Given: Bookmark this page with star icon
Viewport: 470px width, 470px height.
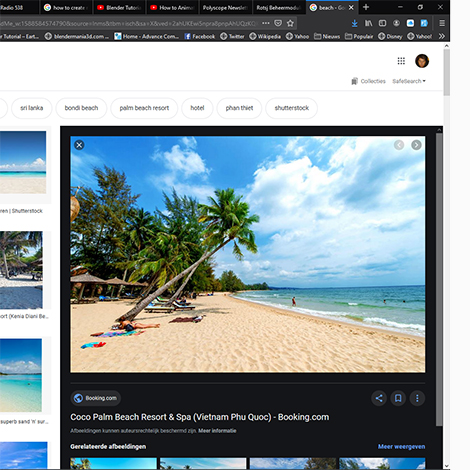Looking at the screenshot, I should pyautogui.click(x=290, y=23).
